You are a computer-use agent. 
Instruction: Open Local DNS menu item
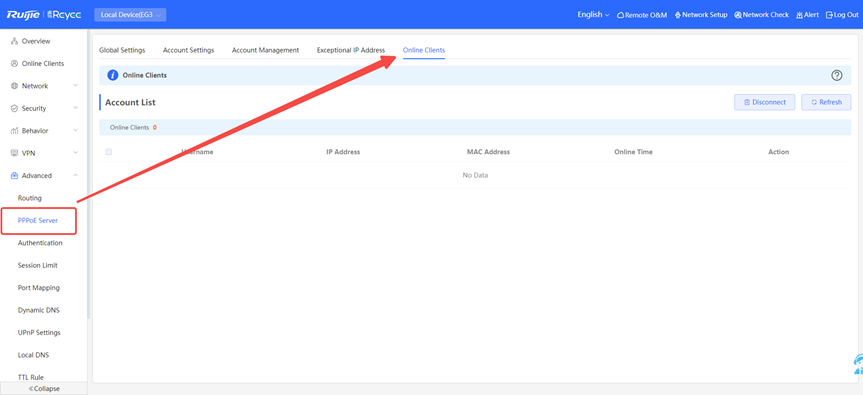34,355
